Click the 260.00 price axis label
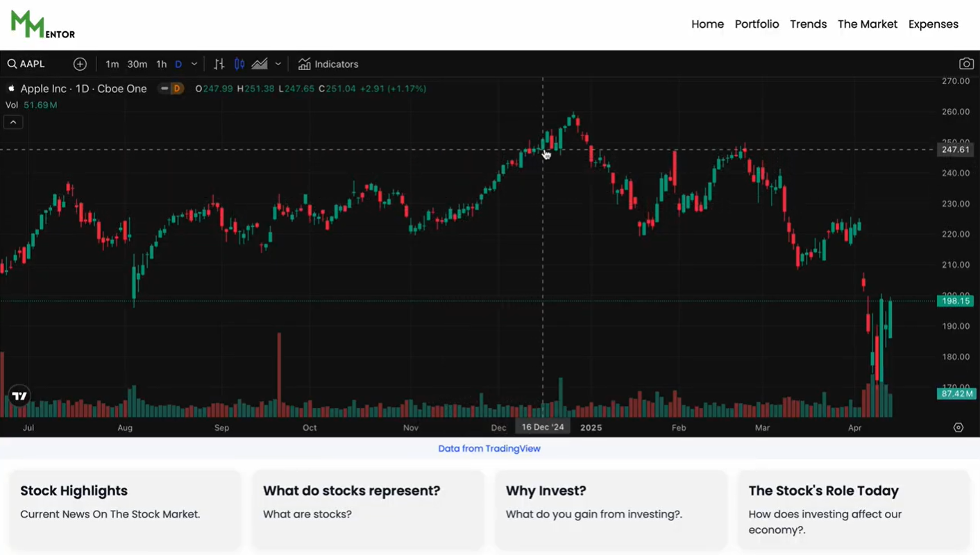980x555 pixels. [956, 112]
